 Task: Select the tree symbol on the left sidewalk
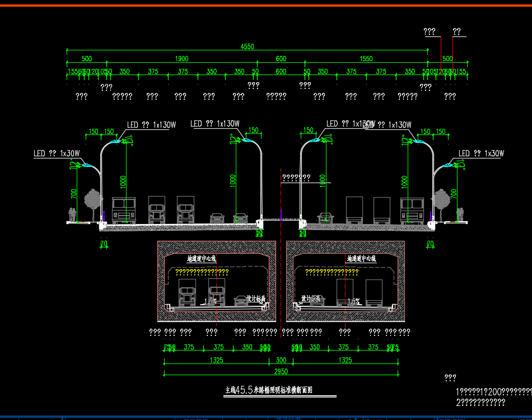coord(92,204)
